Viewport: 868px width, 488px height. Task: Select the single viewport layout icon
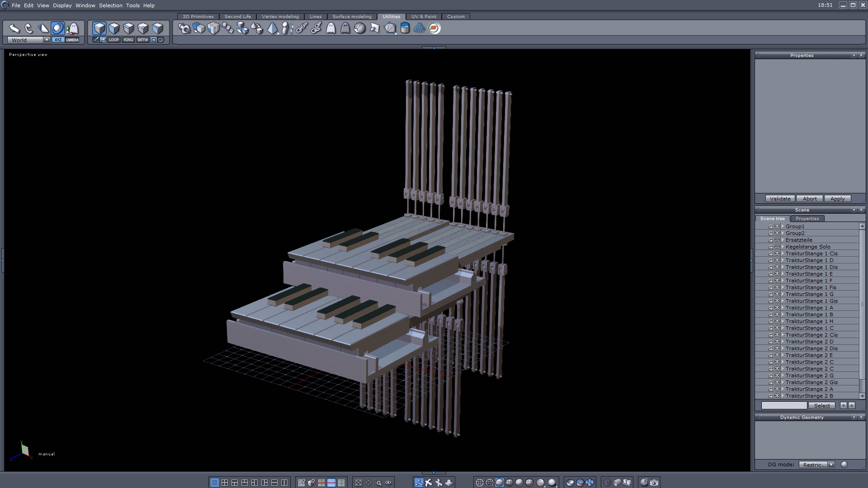(x=215, y=483)
